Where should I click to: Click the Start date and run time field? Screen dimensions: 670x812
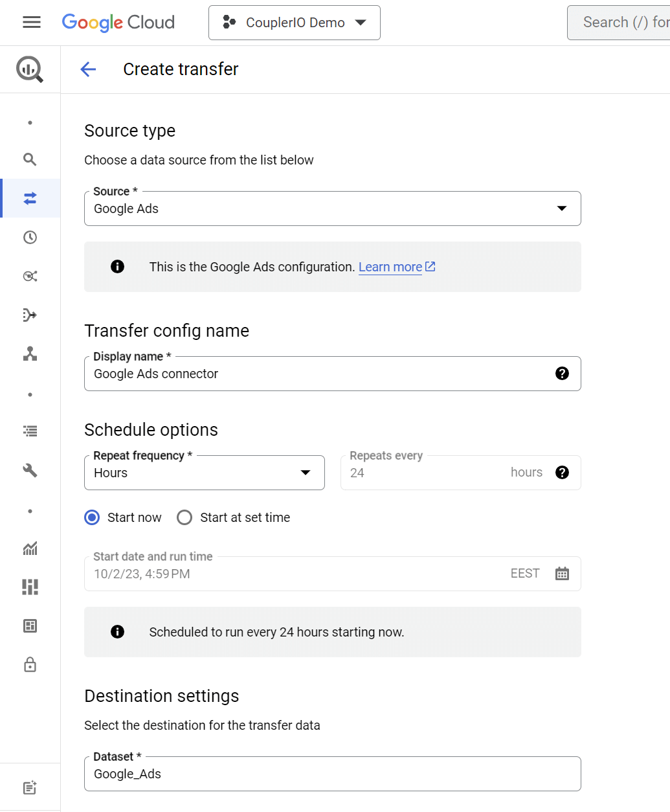333,574
